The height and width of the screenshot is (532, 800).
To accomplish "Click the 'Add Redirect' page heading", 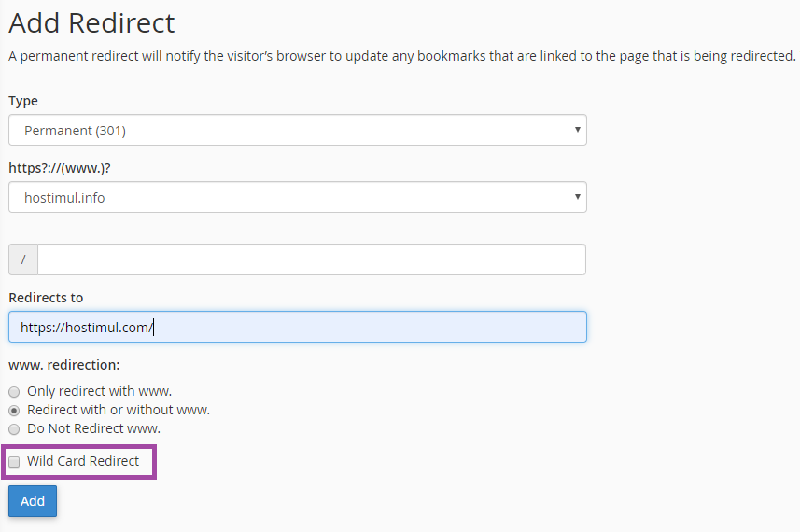I will (x=91, y=22).
